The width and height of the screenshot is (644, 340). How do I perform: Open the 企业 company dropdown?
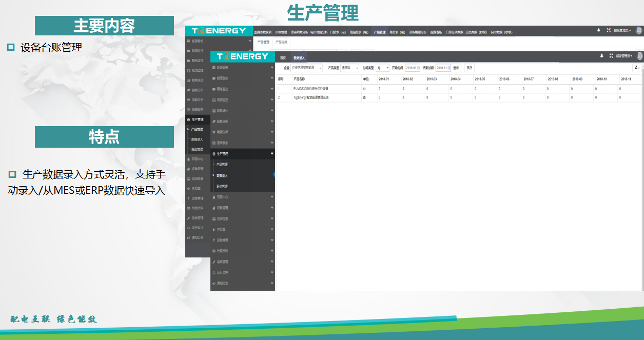click(306, 68)
